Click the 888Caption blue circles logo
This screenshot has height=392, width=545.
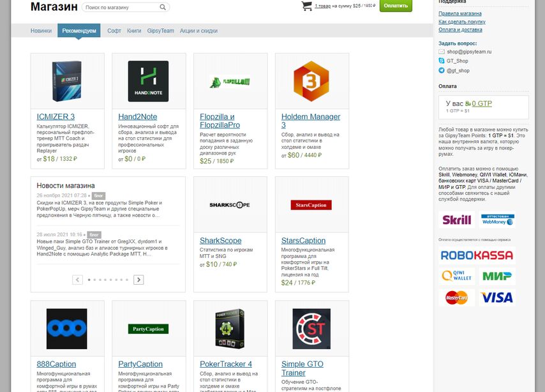pos(67,329)
